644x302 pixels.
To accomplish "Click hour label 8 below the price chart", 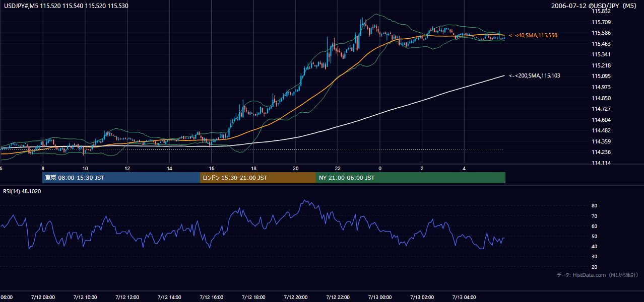I will coord(43,168).
